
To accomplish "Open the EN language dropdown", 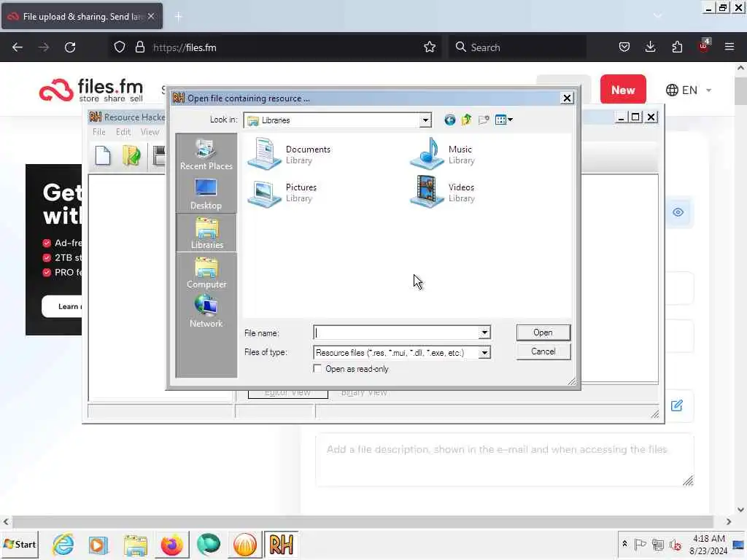I will click(689, 90).
